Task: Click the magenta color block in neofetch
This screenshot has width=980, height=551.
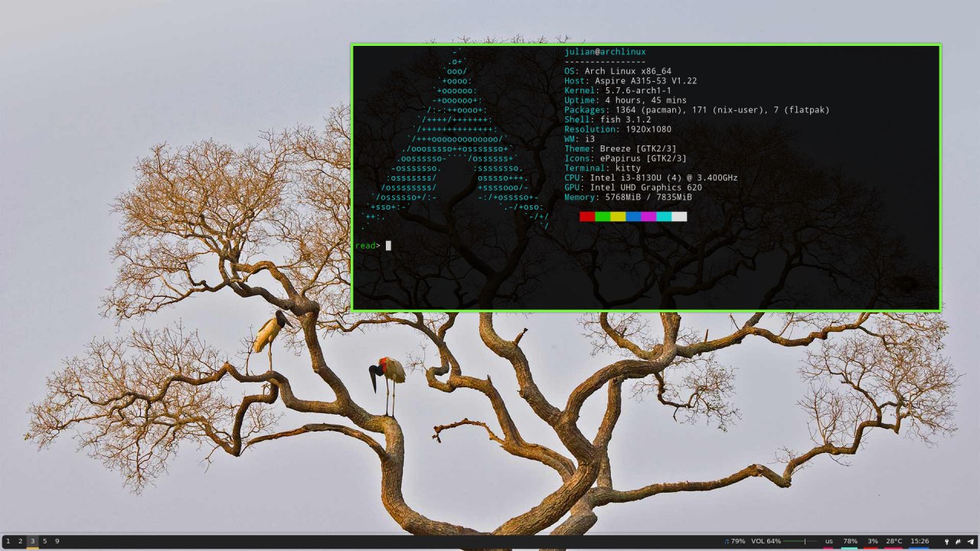Action: (648, 217)
